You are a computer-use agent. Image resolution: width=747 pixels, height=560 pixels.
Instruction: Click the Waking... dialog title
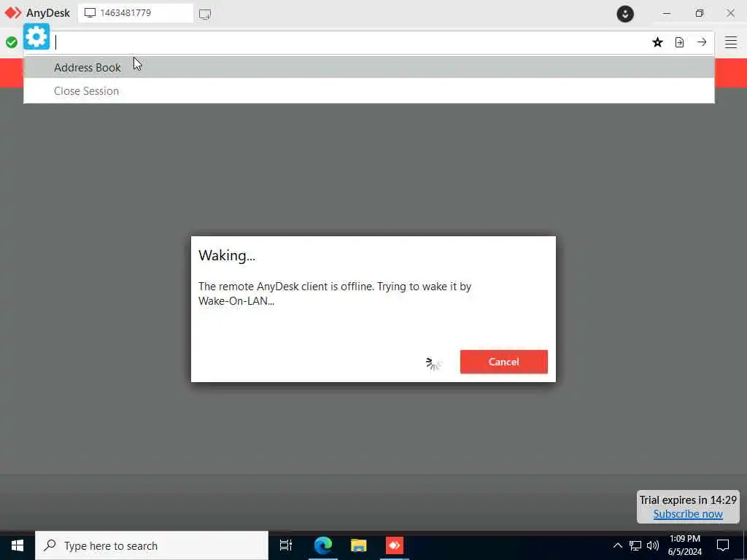click(x=227, y=256)
